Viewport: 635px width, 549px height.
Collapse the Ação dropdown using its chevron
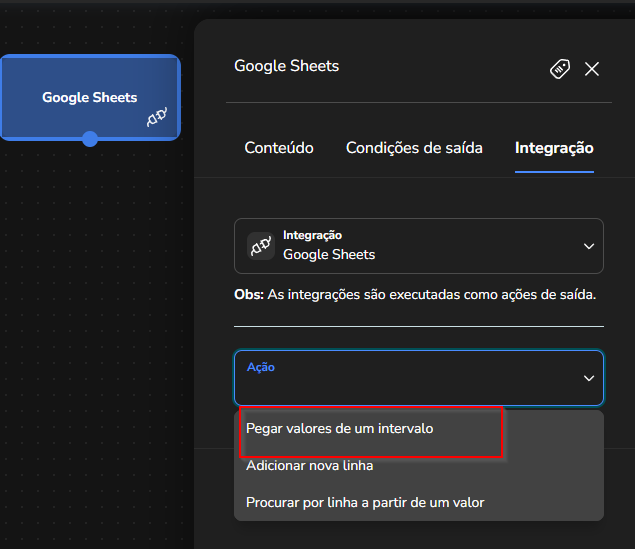tap(589, 378)
